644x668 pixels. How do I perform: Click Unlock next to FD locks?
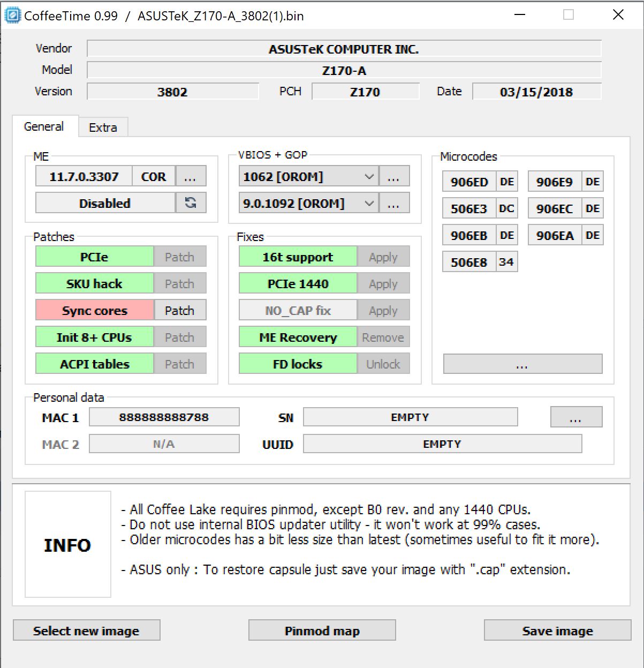pos(383,364)
